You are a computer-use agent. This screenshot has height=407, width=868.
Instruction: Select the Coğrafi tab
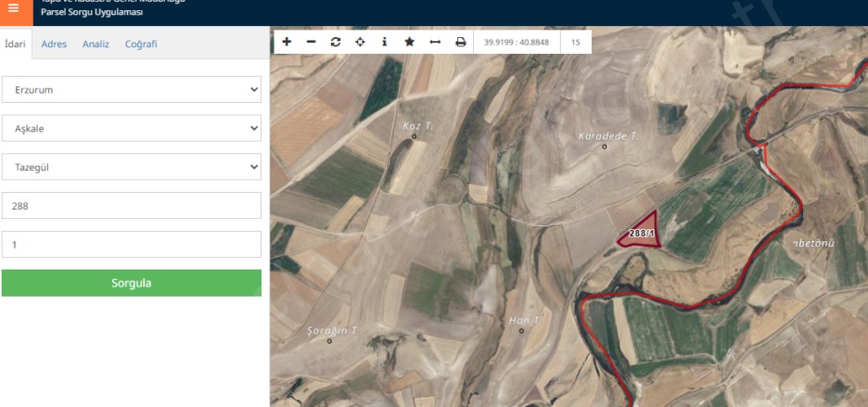coord(141,44)
